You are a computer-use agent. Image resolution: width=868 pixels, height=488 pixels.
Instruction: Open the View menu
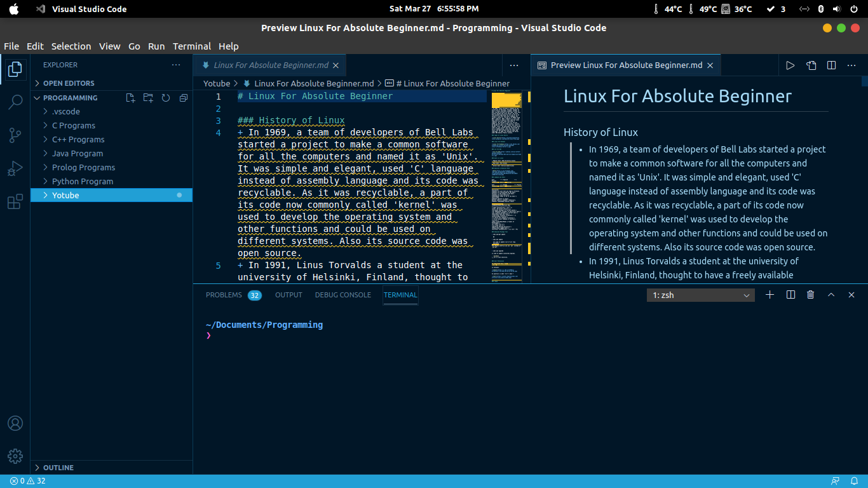click(110, 46)
